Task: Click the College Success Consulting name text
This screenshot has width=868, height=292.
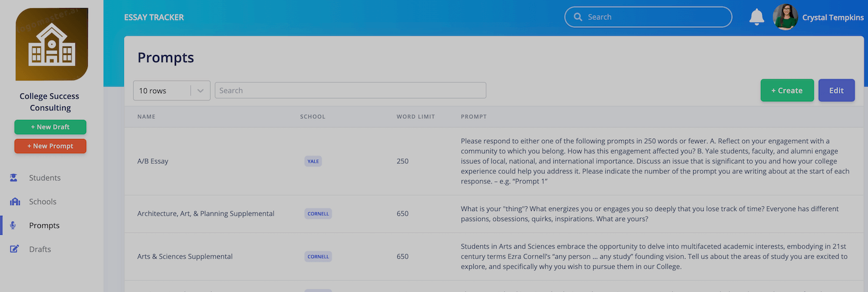Action: click(x=50, y=102)
